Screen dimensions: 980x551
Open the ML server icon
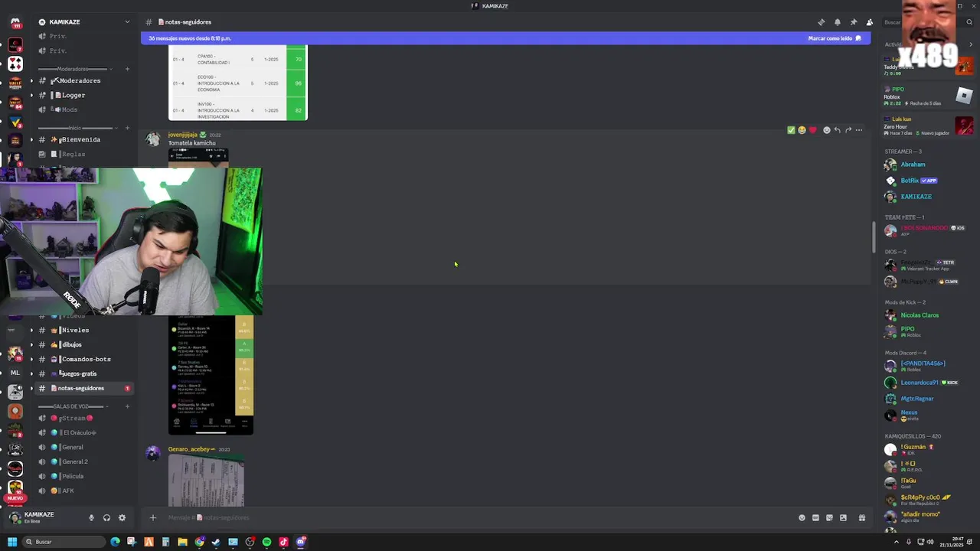pos(15,373)
